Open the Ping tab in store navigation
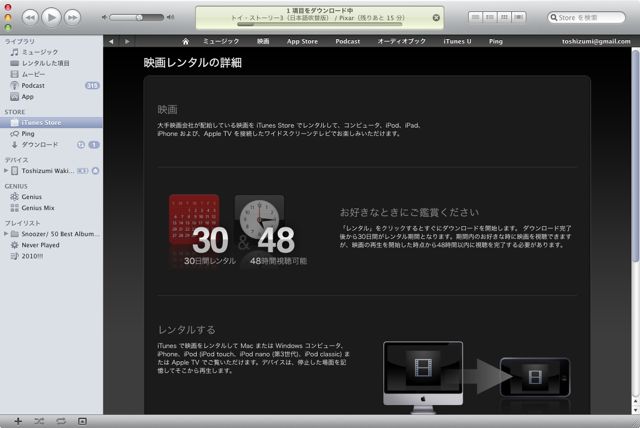 click(496, 41)
